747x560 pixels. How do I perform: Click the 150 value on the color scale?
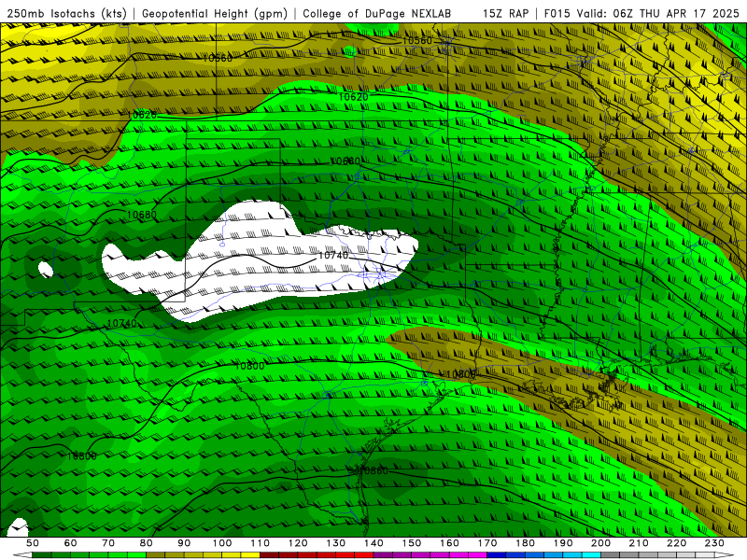pos(412,543)
